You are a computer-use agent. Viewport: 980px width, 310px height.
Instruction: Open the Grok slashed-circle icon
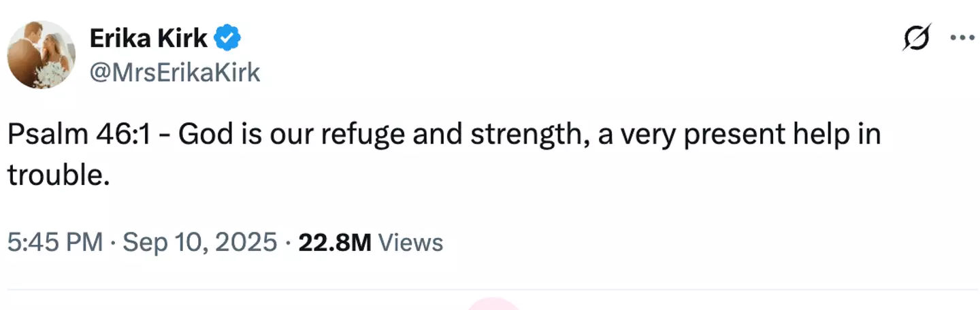[x=916, y=39]
